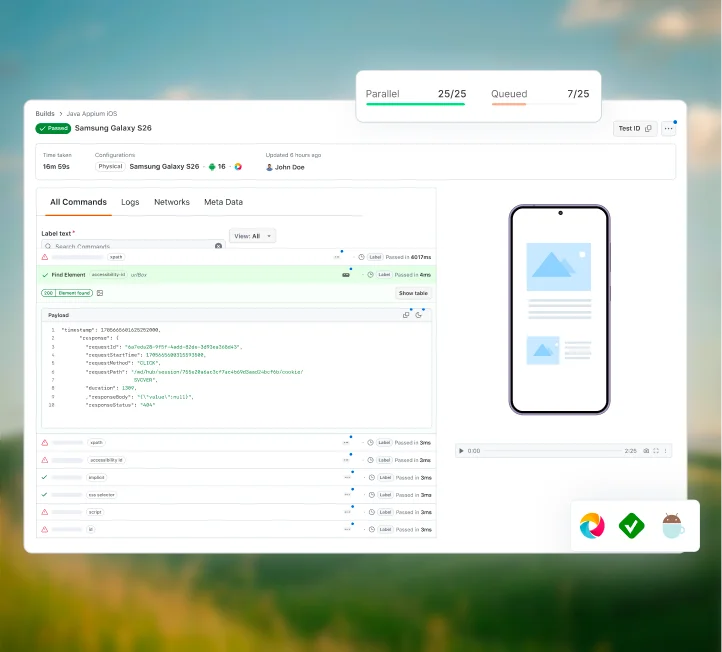Open the video player more options
This screenshot has width=722, height=652.
coord(665,451)
